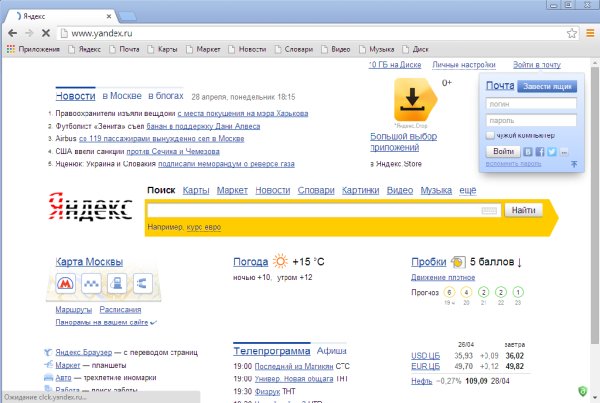Click вспомнить пароль link
Screen dimensions: 600x403
click(513, 164)
